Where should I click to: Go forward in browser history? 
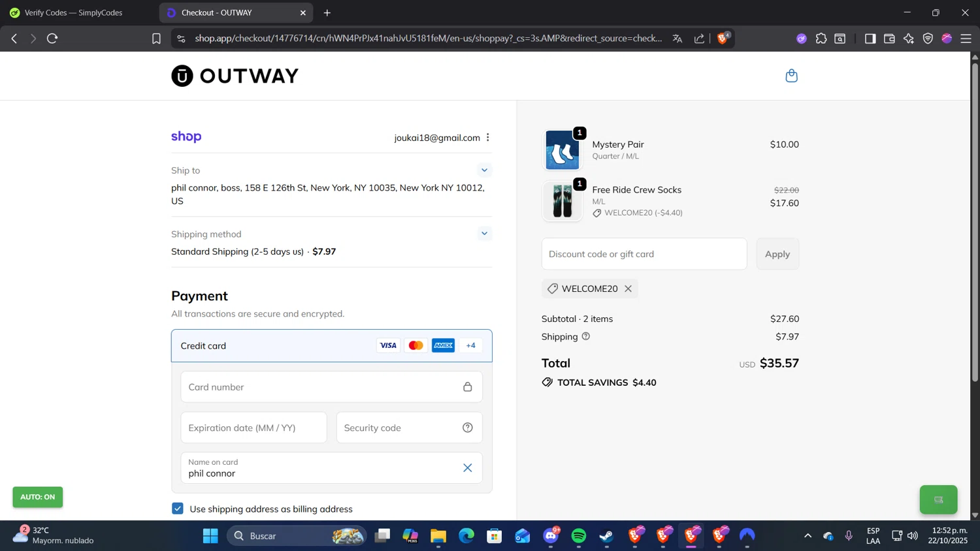(33, 39)
